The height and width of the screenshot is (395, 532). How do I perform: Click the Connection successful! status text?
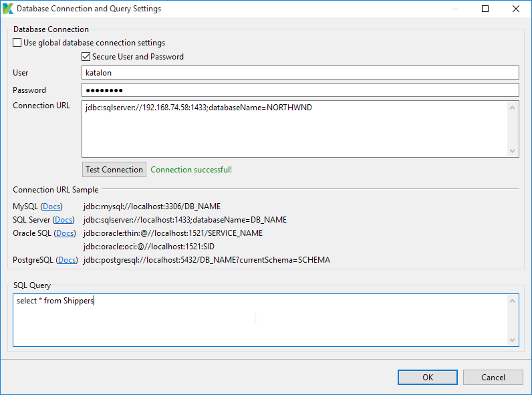pos(191,170)
